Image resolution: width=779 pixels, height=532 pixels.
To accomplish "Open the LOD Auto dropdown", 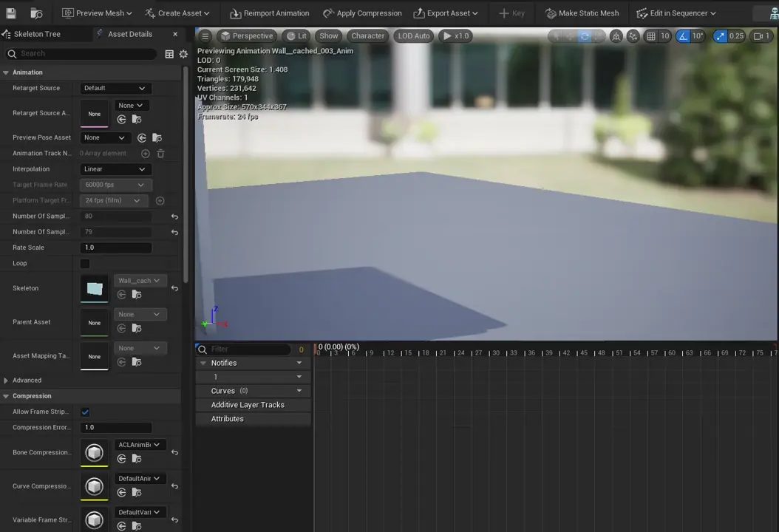I will [x=413, y=35].
